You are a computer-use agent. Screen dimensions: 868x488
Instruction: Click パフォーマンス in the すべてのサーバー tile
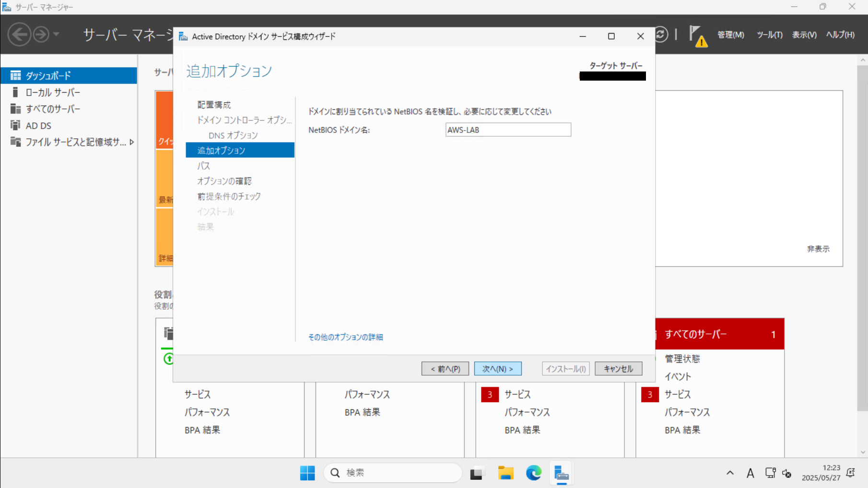pos(687,412)
